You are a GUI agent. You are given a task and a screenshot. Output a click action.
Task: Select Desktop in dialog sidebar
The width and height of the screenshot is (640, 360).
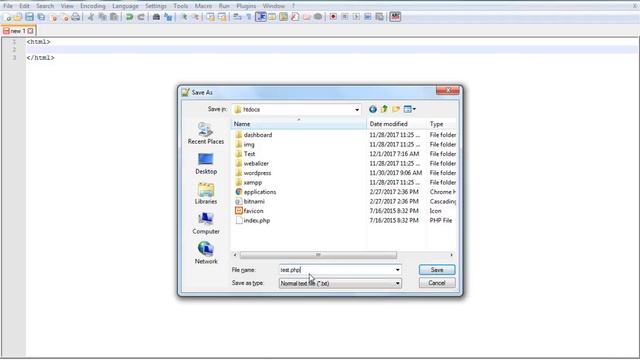[206, 163]
